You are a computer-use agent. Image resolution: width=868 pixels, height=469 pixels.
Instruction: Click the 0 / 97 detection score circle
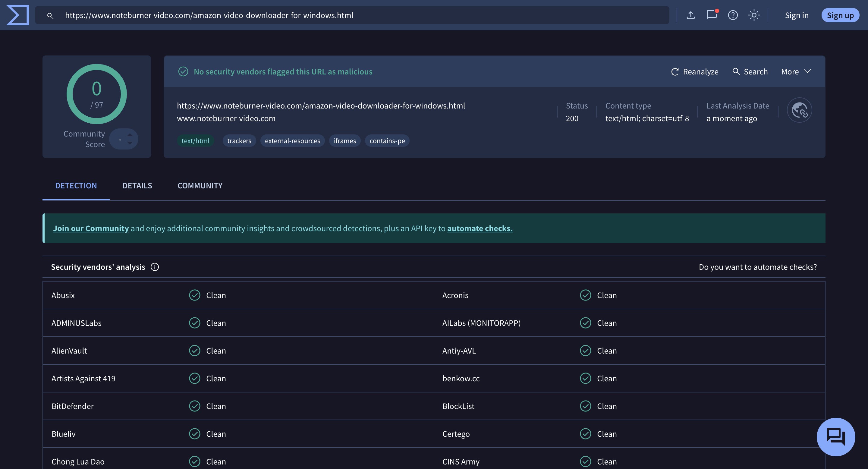pyautogui.click(x=97, y=94)
